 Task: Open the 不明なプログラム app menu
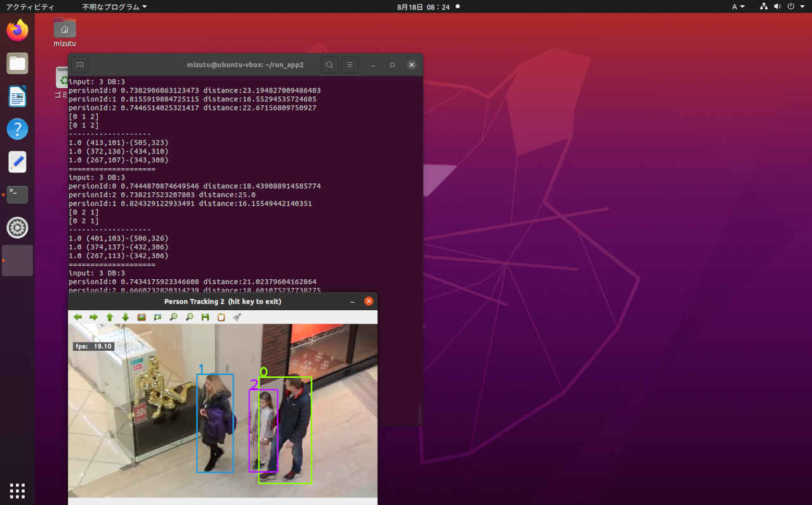point(112,7)
